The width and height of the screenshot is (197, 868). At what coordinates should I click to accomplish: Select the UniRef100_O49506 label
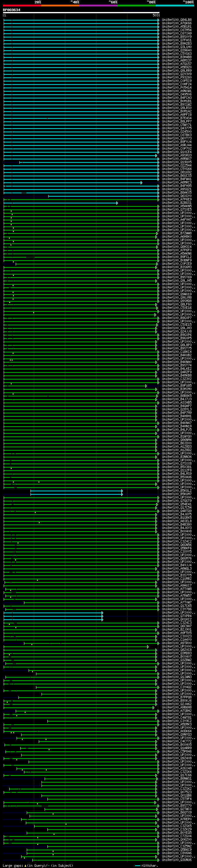point(177,94)
